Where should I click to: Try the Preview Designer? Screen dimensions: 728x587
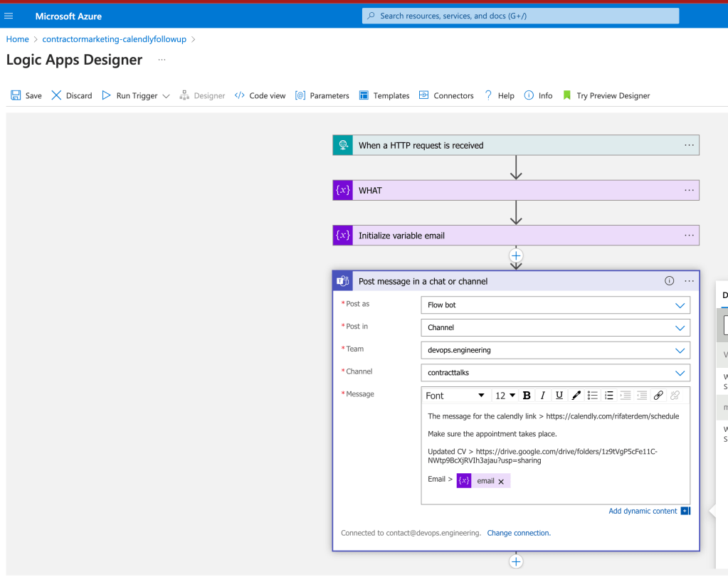(x=606, y=95)
